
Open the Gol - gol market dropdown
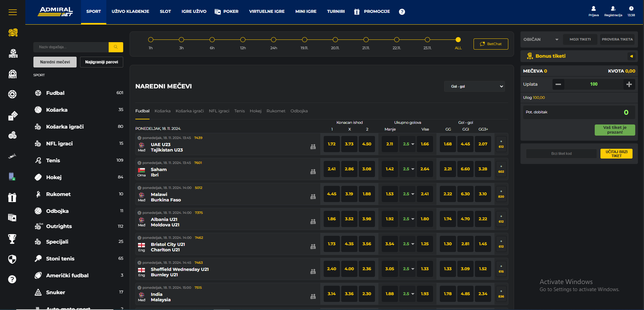point(475,86)
